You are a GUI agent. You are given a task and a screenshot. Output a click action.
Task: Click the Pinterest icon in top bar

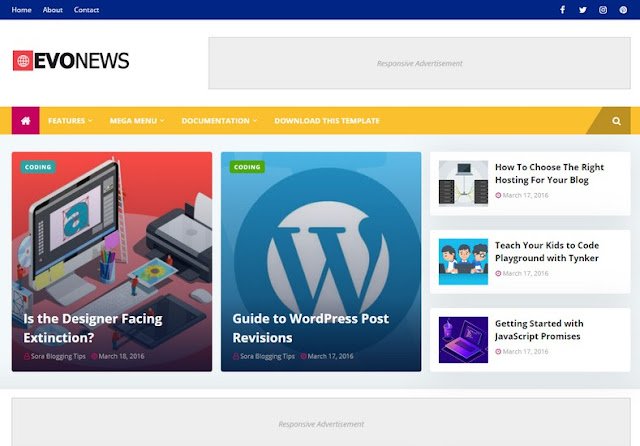tap(623, 10)
